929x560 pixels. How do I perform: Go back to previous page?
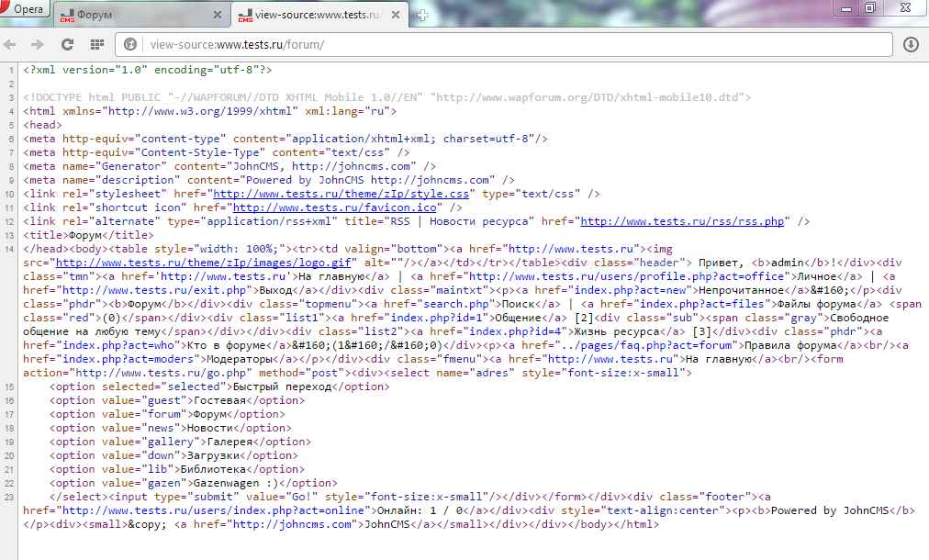pos(10,44)
